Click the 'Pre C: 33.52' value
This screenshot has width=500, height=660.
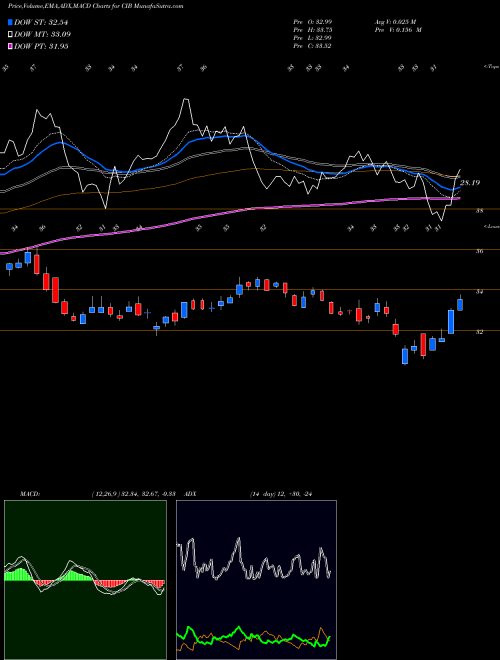click(313, 46)
